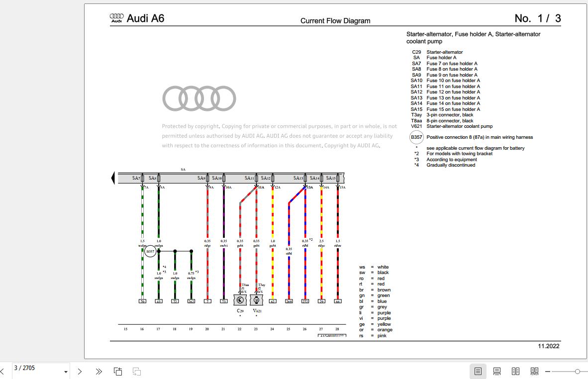Click the note 'According to equipment'

coord(452,160)
